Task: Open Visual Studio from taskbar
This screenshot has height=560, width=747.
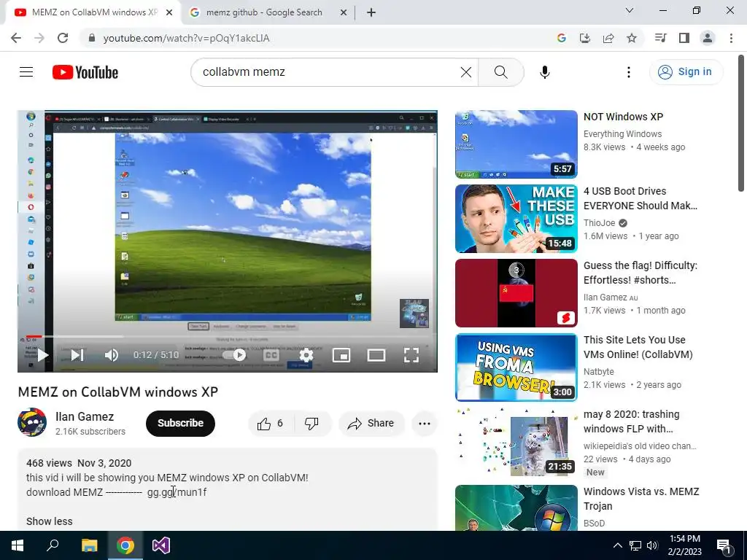Action: coord(161,545)
